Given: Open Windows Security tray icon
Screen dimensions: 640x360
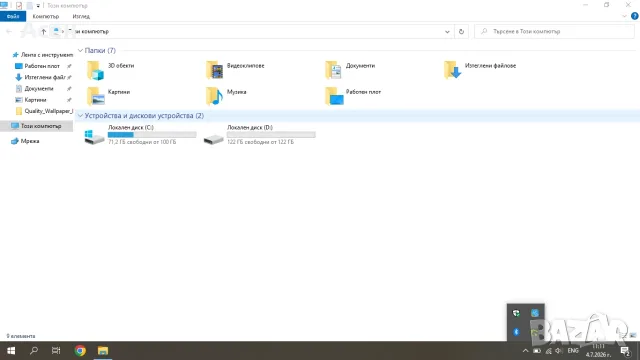Looking at the screenshot, I should click(516, 313).
